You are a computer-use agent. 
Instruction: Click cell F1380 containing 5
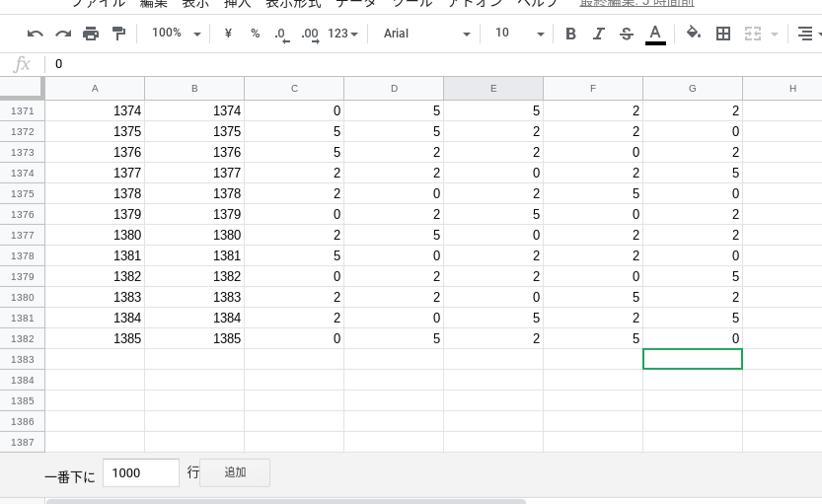pos(593,298)
